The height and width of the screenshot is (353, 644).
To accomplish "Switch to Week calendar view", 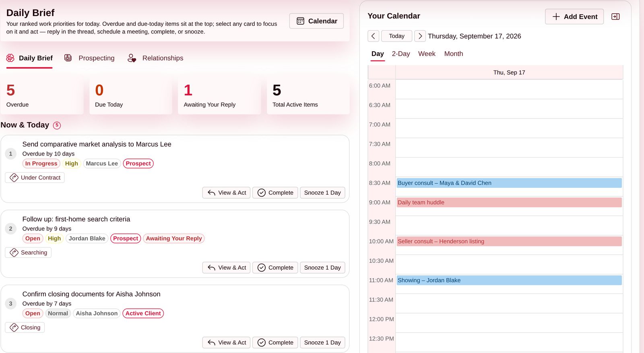I will (x=427, y=54).
